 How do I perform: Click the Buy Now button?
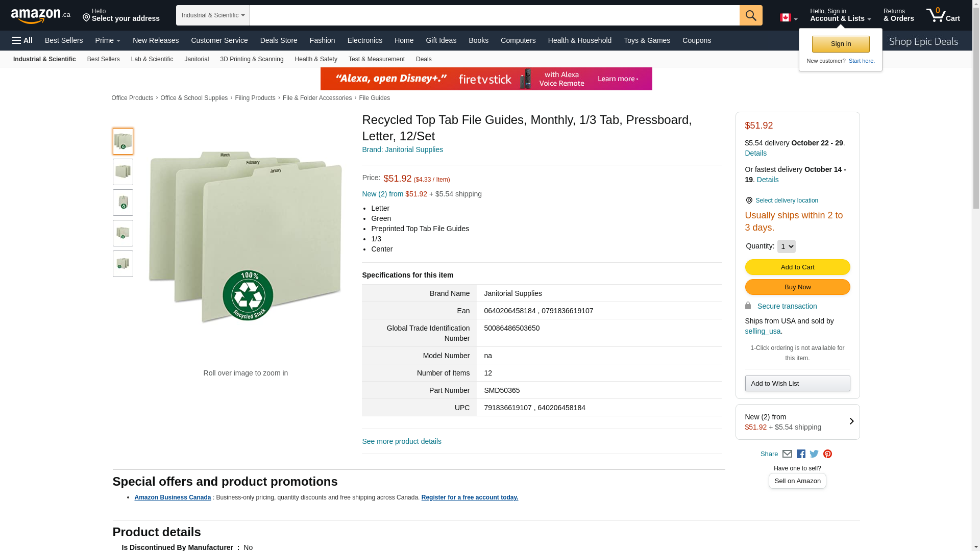click(x=797, y=287)
